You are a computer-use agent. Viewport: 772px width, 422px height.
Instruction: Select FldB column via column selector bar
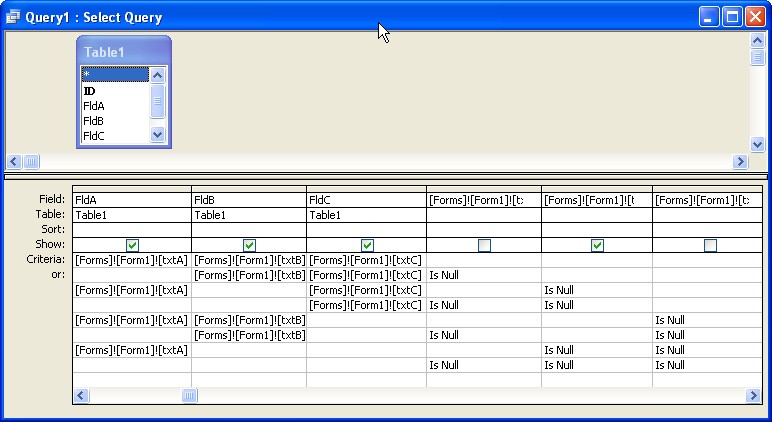click(249, 189)
